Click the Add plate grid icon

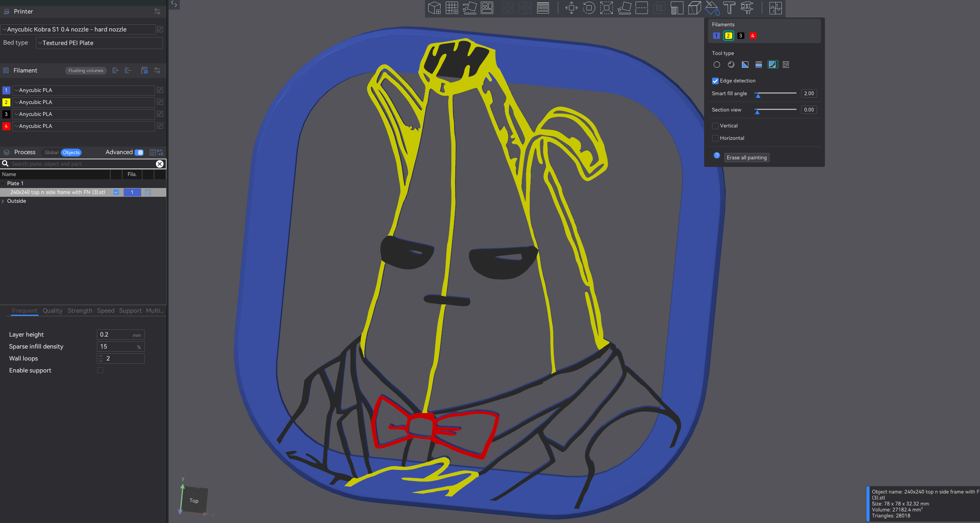(452, 8)
